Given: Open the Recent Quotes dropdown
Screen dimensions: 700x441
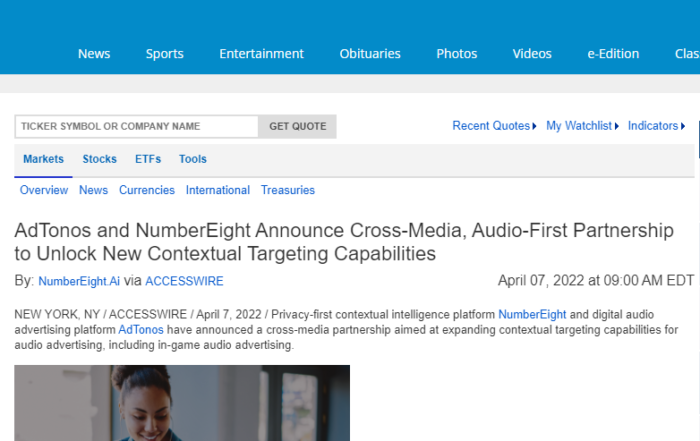Looking at the screenshot, I should [x=494, y=126].
